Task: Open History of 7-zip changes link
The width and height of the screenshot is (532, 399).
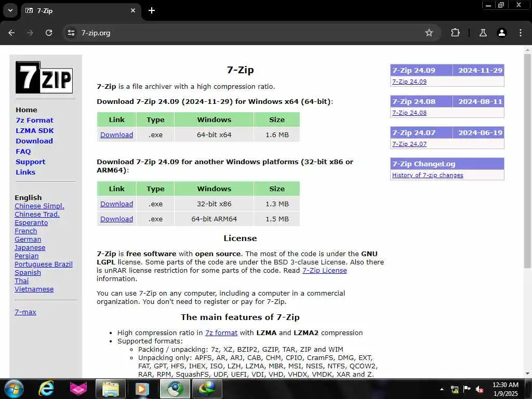Action: coord(428,175)
